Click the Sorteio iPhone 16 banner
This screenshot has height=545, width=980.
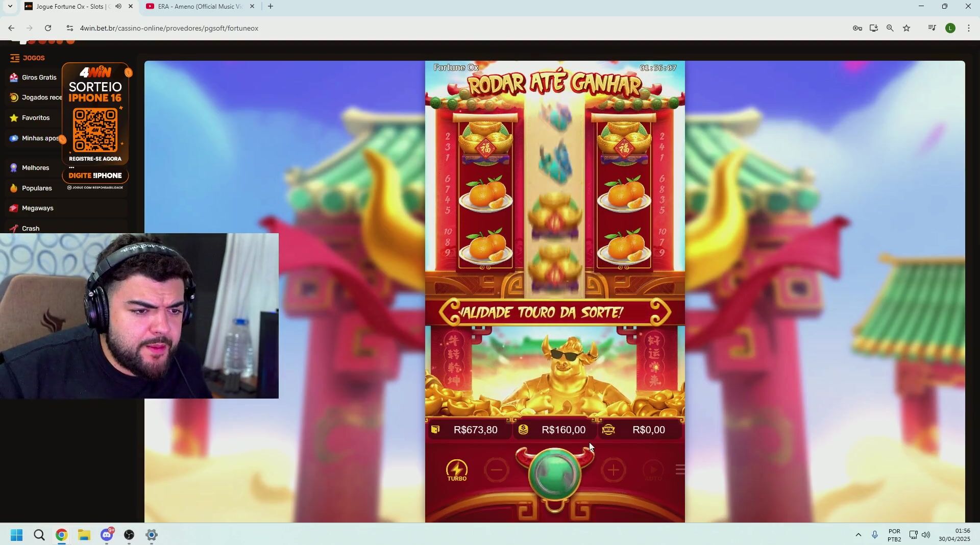pos(95,122)
